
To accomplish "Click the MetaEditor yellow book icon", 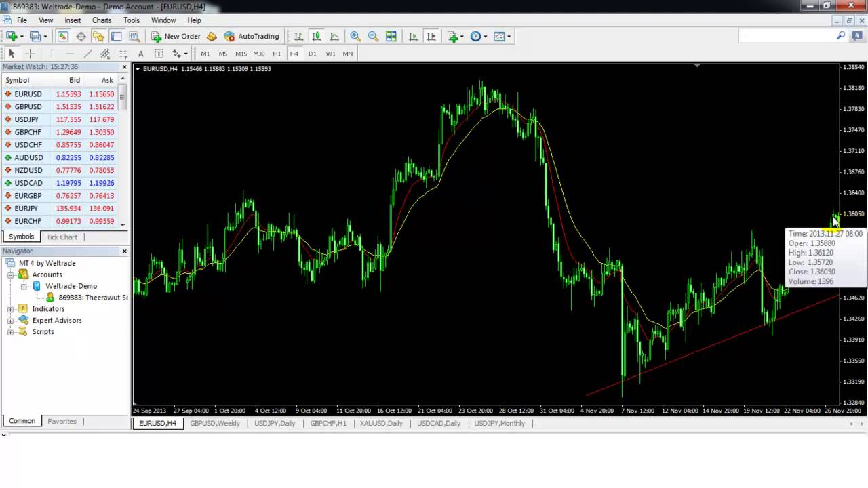I will [212, 36].
